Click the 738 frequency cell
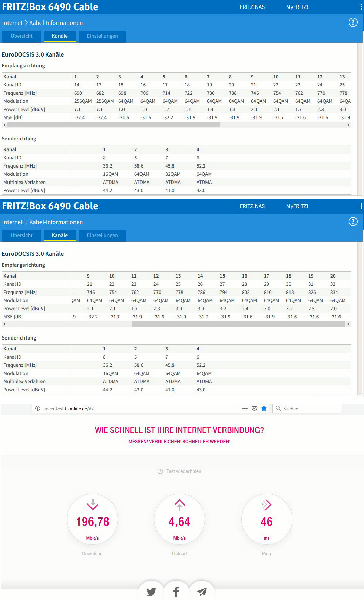Viewport: 364px width, 600px height. tap(233, 93)
